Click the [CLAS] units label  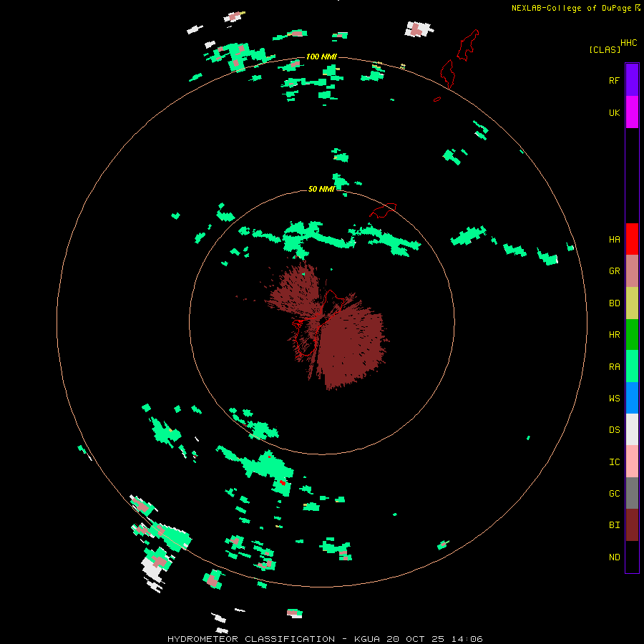pyautogui.click(x=604, y=49)
